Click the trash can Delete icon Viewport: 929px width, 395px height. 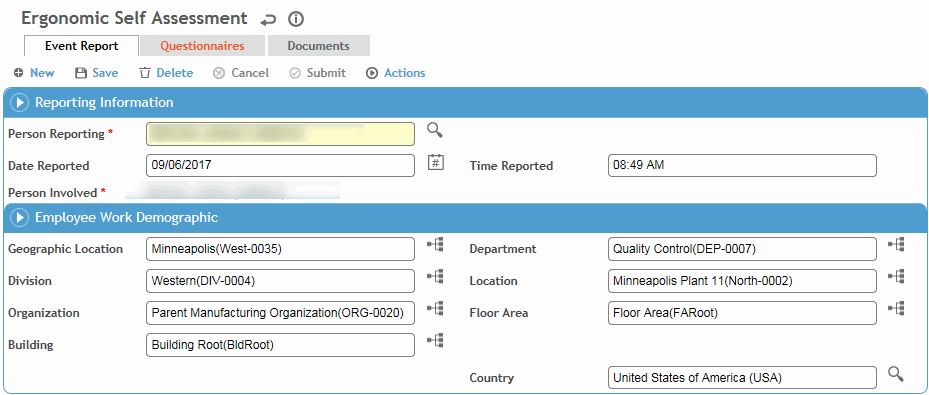click(145, 73)
